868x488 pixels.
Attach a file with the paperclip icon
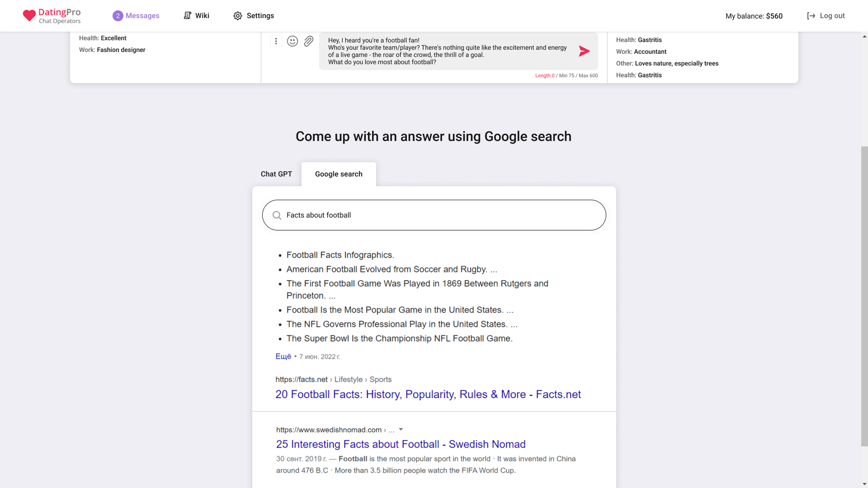(309, 41)
